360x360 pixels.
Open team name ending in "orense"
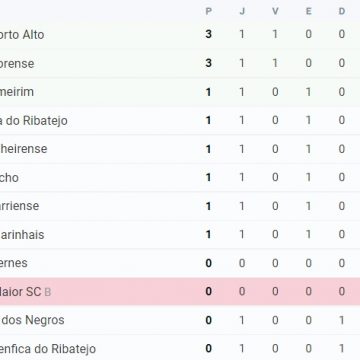click(x=17, y=63)
